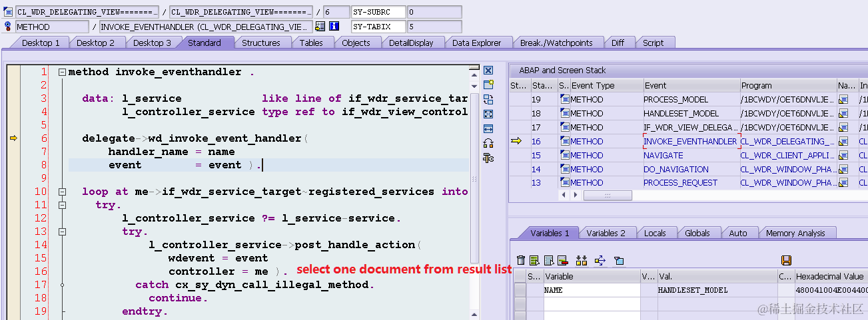
Task: Collapse the loop block at line 10
Action: pyautogui.click(x=62, y=192)
